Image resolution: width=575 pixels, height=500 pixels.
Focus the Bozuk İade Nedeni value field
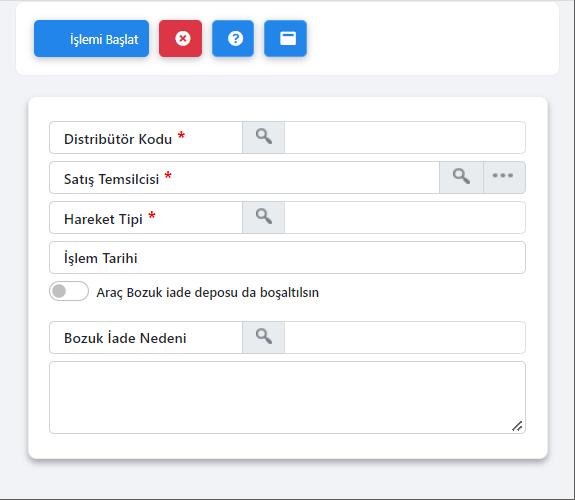(x=405, y=337)
